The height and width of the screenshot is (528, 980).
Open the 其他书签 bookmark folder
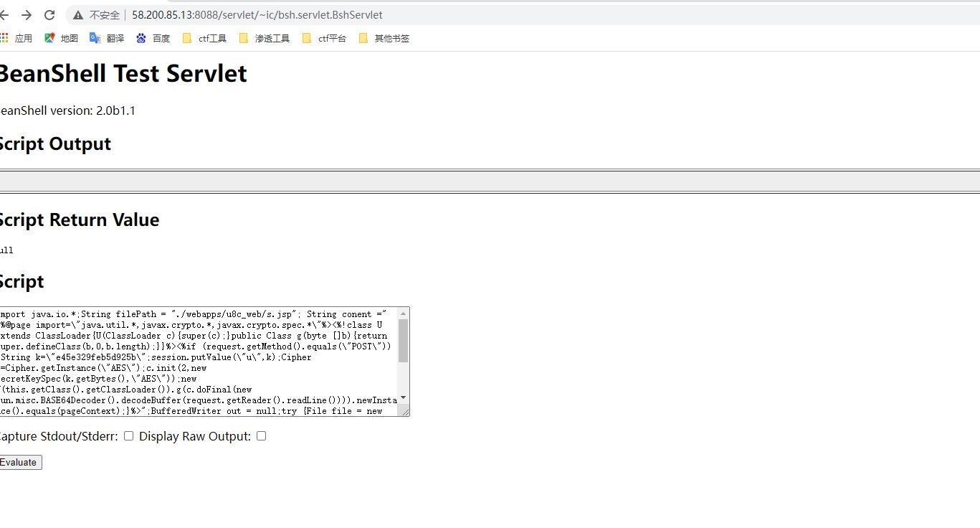coord(384,38)
